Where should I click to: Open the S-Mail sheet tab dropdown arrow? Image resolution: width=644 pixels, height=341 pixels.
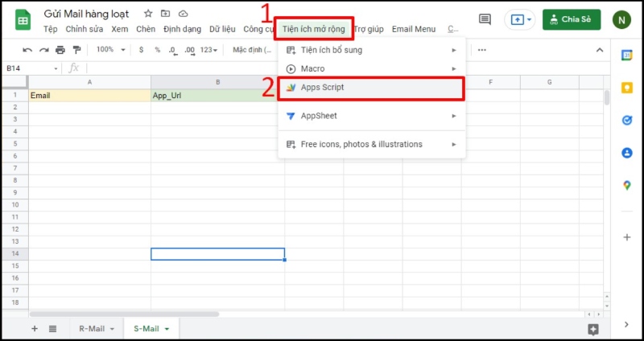[167, 329]
